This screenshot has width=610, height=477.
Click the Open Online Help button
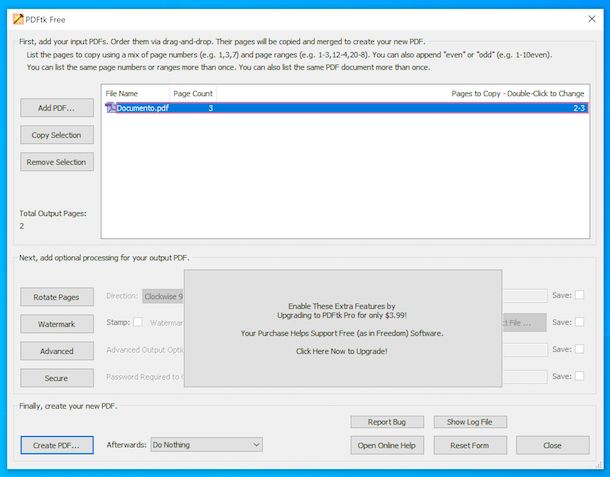pos(387,445)
